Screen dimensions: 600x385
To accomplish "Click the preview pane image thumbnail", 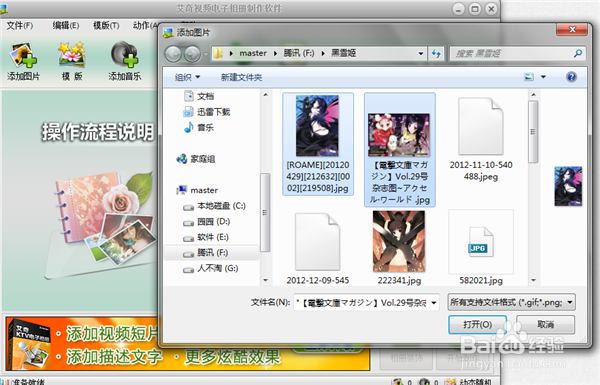I will [568, 186].
